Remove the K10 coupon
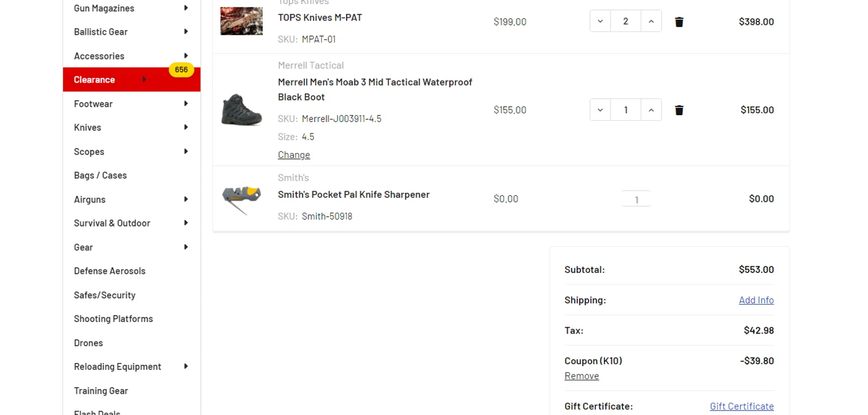Screen dimensions: 868x415 (x=582, y=376)
